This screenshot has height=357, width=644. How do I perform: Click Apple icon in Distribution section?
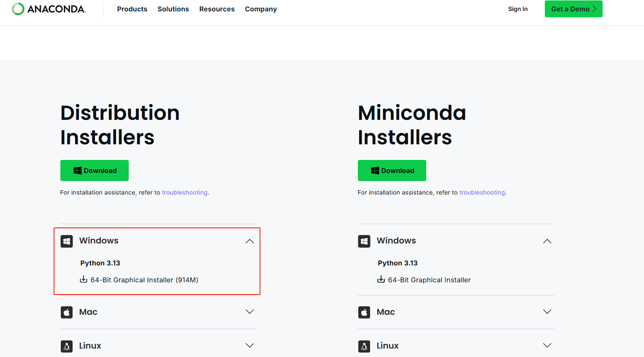click(67, 312)
